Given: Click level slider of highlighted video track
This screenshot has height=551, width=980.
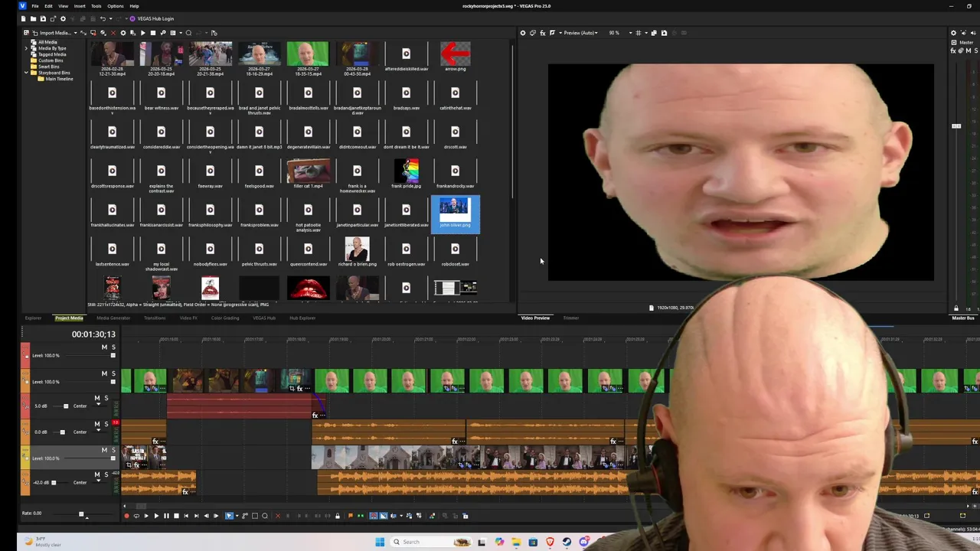Looking at the screenshot, I should click(x=113, y=458).
